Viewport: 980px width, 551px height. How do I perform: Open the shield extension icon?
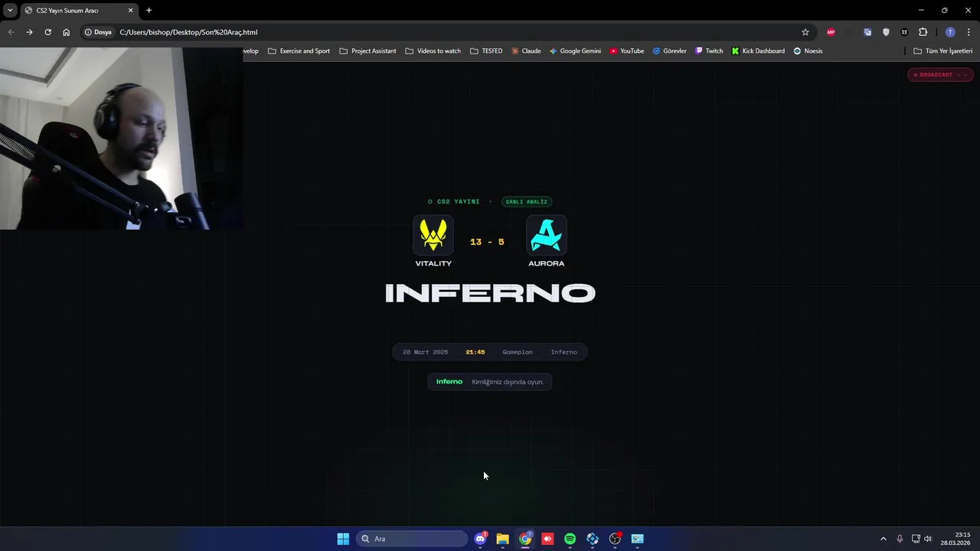(886, 32)
